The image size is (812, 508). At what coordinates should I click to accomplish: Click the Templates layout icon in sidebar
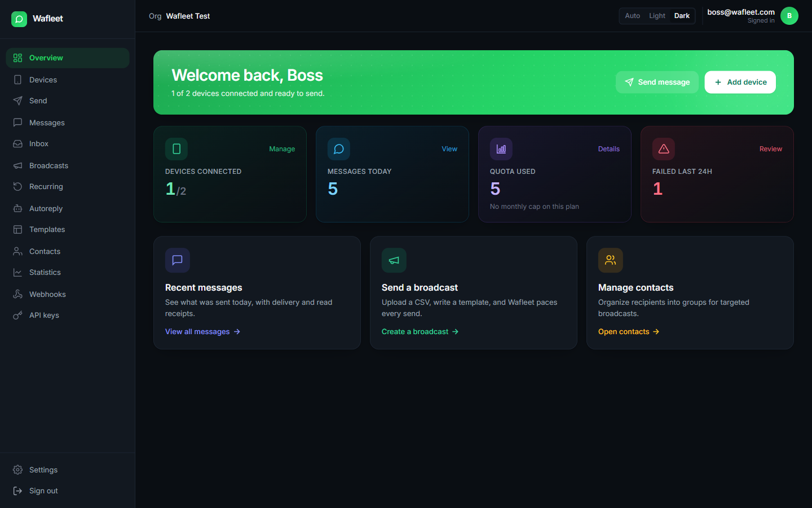click(x=17, y=230)
